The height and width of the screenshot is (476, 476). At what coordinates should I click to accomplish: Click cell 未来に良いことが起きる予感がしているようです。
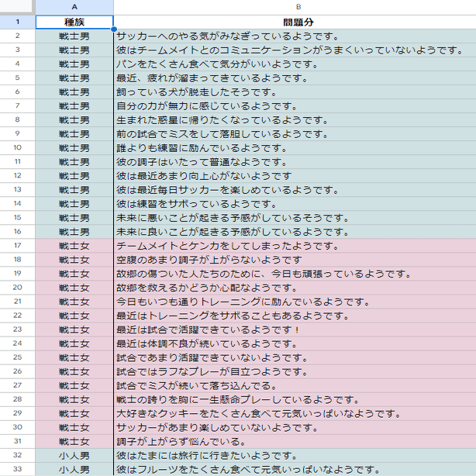(x=295, y=232)
